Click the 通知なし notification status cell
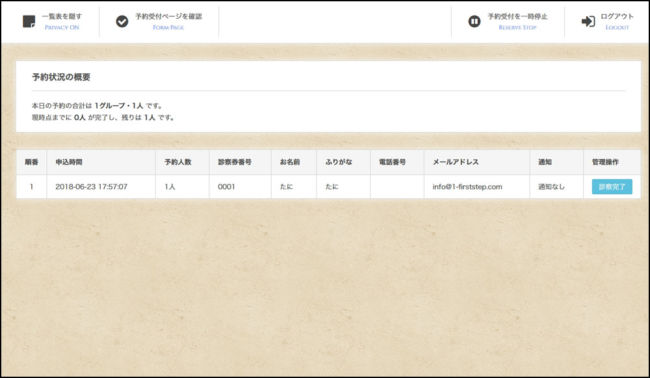The image size is (650, 378). [x=551, y=187]
